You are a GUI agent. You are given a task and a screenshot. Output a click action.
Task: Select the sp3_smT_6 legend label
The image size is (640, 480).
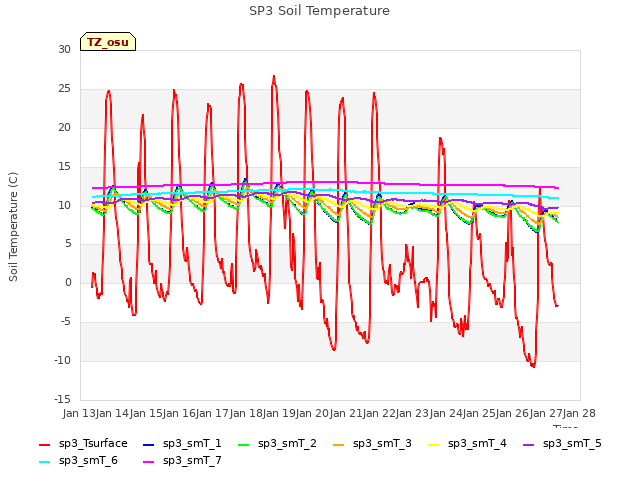point(88,461)
